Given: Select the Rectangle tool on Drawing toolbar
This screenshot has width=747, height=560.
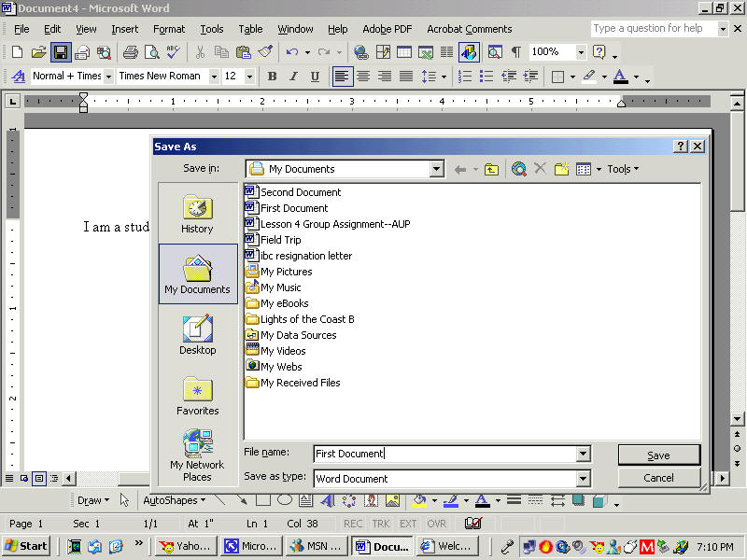Looking at the screenshot, I should tap(263, 500).
